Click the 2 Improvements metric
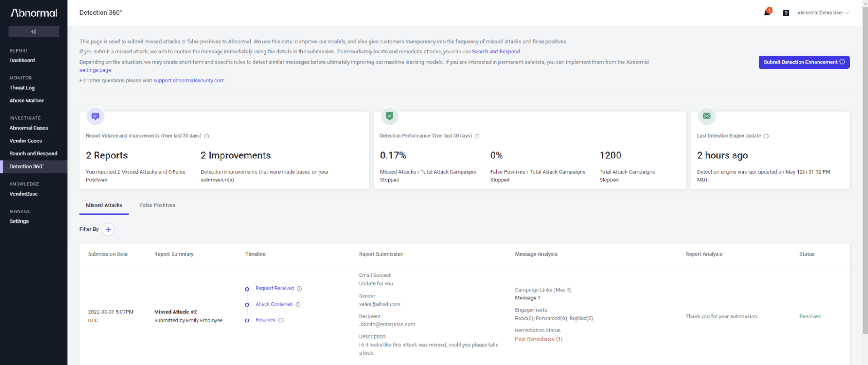This screenshot has width=868, height=365. pyautogui.click(x=235, y=155)
